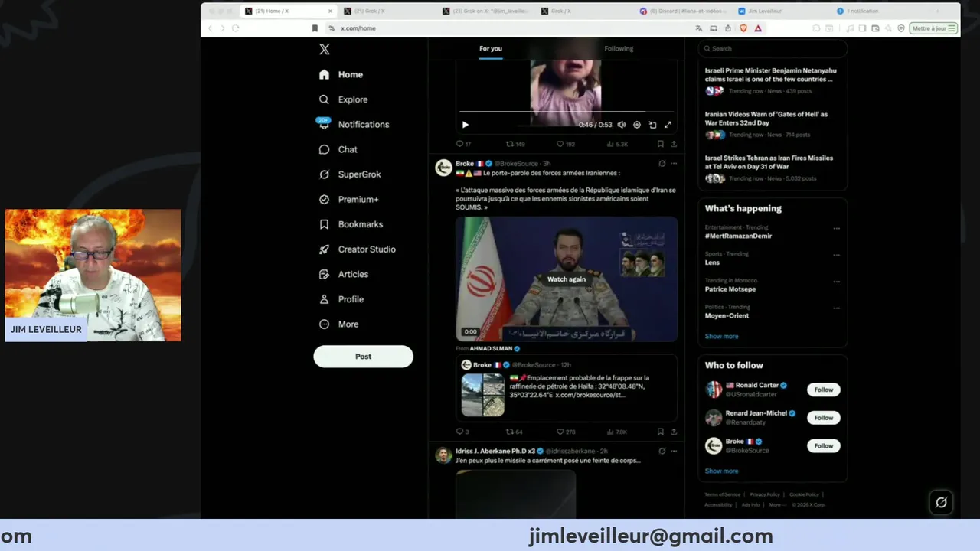Viewport: 980px width, 551px height.
Task: Bookmark the post with 192 likes
Action: coord(660,144)
